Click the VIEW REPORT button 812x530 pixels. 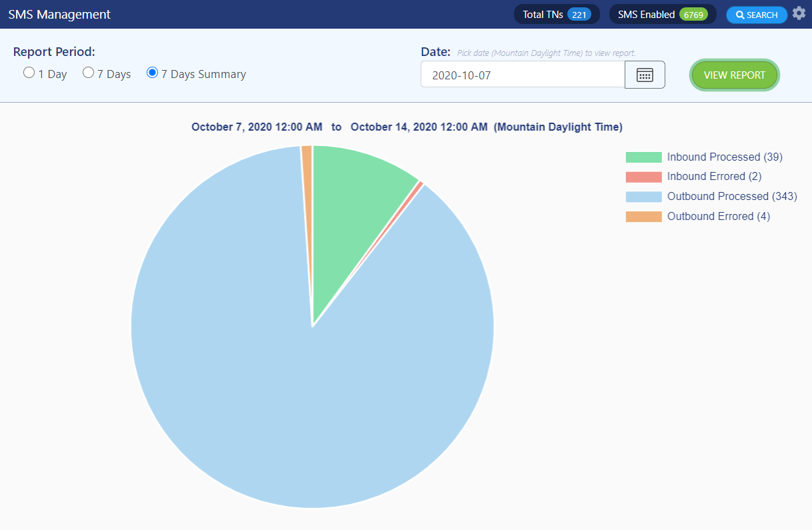[x=734, y=75]
